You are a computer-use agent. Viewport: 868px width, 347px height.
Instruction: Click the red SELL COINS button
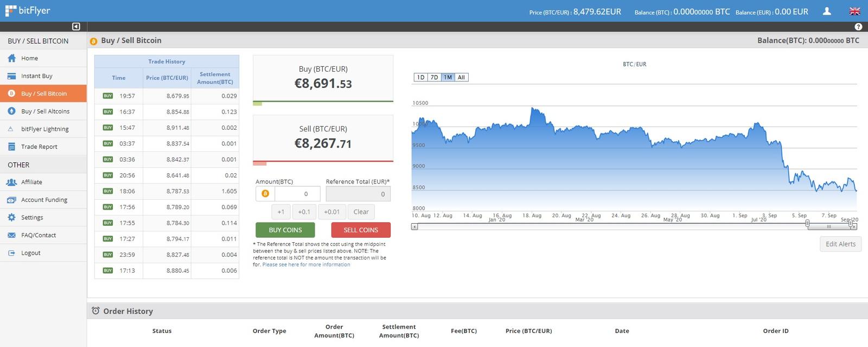pos(361,230)
